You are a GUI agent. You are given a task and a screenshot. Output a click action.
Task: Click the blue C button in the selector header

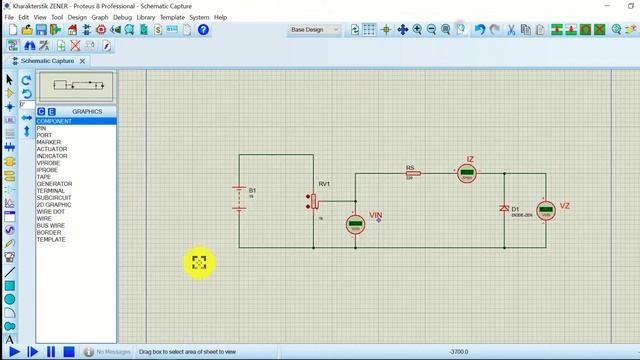41,111
